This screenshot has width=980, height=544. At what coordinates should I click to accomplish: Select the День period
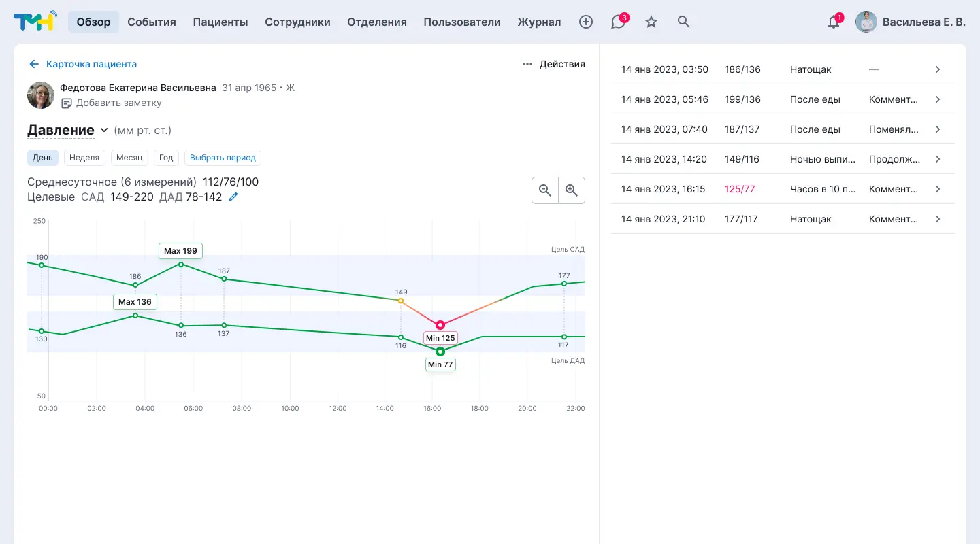(x=43, y=158)
